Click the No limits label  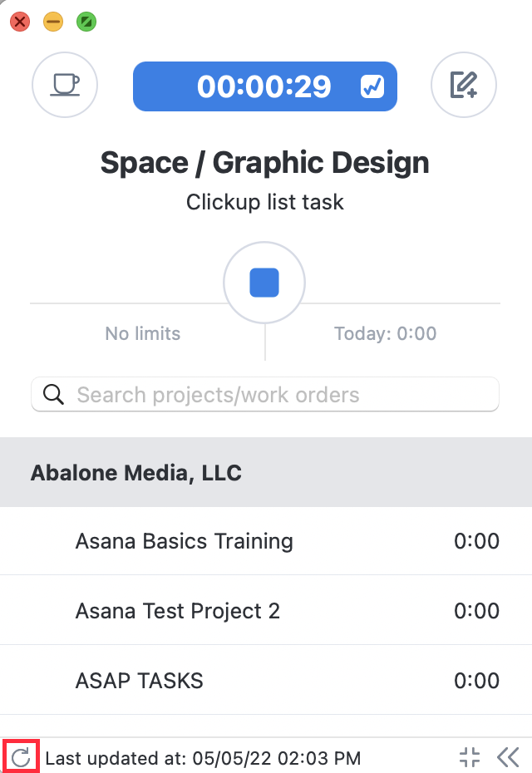143,334
